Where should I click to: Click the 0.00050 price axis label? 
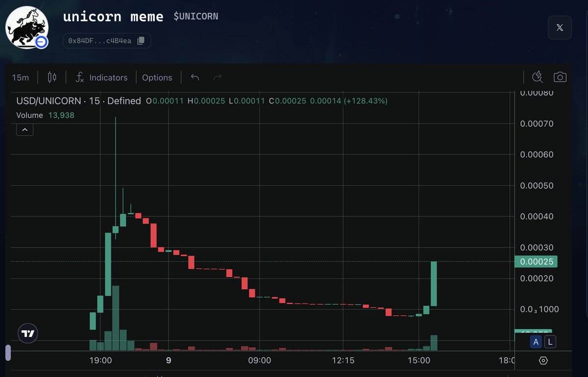[x=537, y=186]
